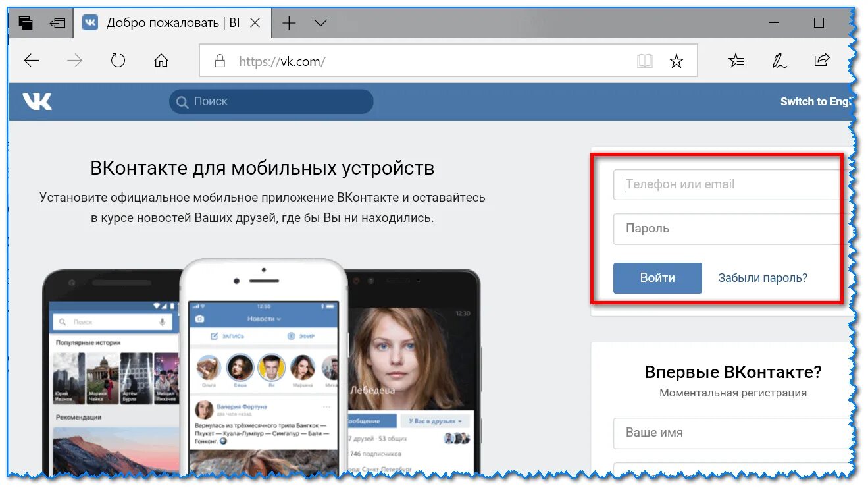Click the Share icon in toolbar
Screen dimensions: 868x490
tap(822, 61)
